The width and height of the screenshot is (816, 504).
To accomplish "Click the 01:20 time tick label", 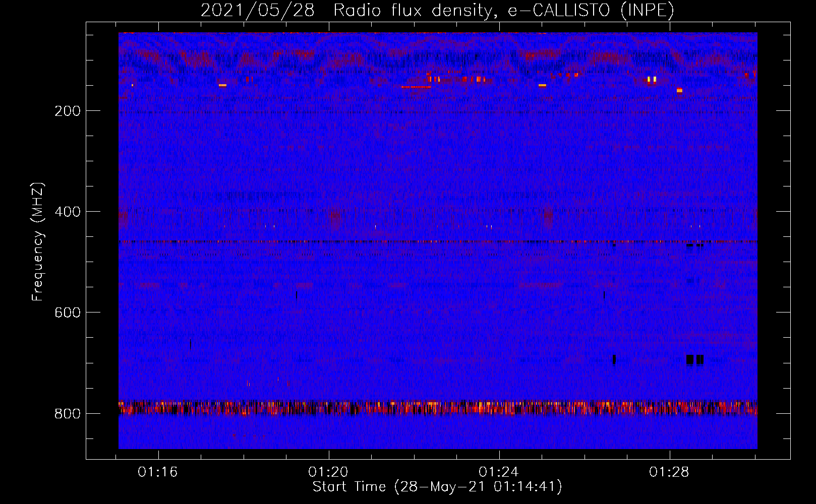I will 329,472.
